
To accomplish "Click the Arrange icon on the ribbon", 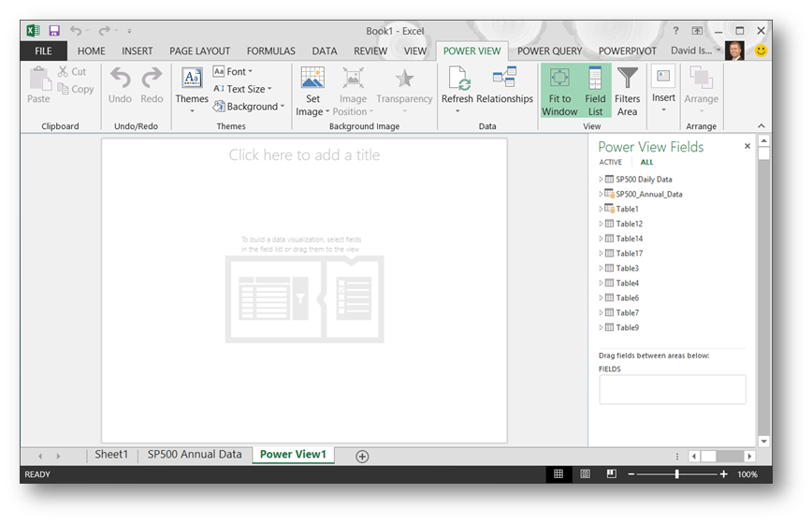I will 702,78.
